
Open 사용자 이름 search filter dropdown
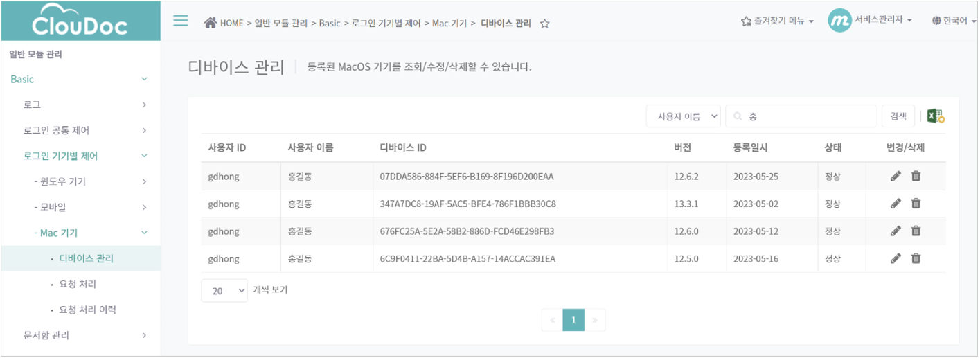684,116
